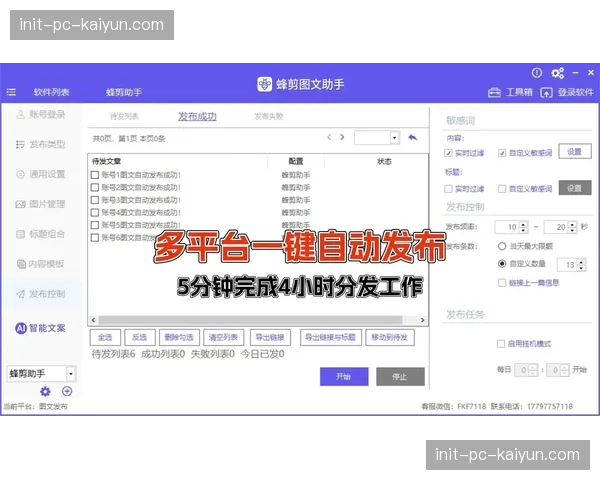Click the 配置 column header
This screenshot has width=600, height=480.
pyautogui.click(x=296, y=161)
